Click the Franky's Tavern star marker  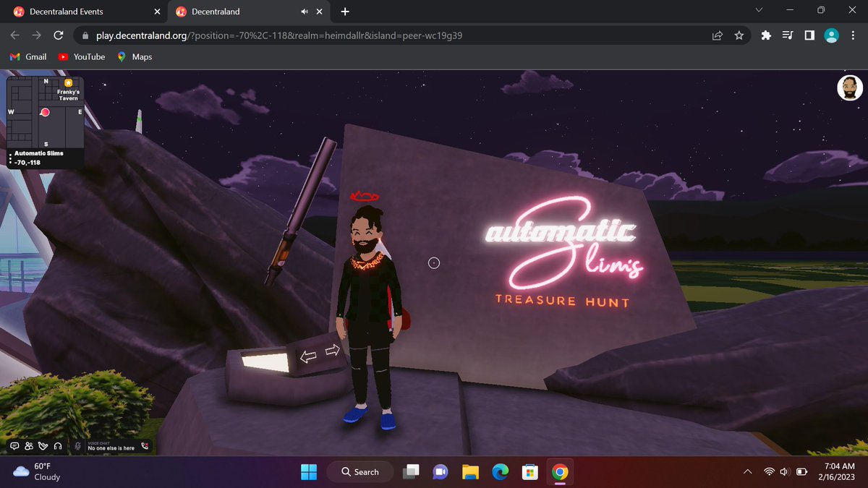[68, 84]
